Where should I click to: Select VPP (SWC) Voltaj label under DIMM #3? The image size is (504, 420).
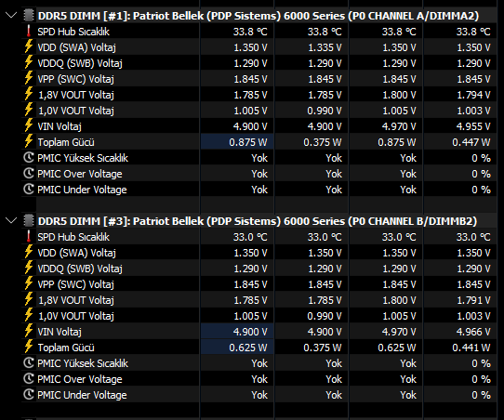[x=75, y=284]
